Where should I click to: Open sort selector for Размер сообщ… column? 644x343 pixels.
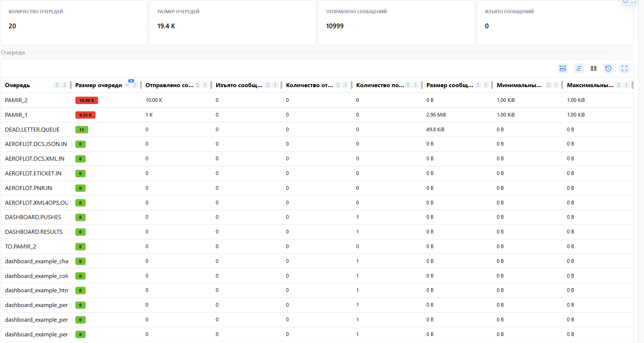[x=478, y=85]
